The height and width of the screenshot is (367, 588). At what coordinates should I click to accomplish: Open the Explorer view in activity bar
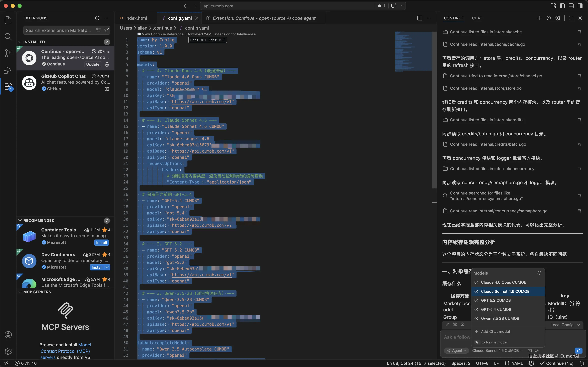[x=8, y=20]
